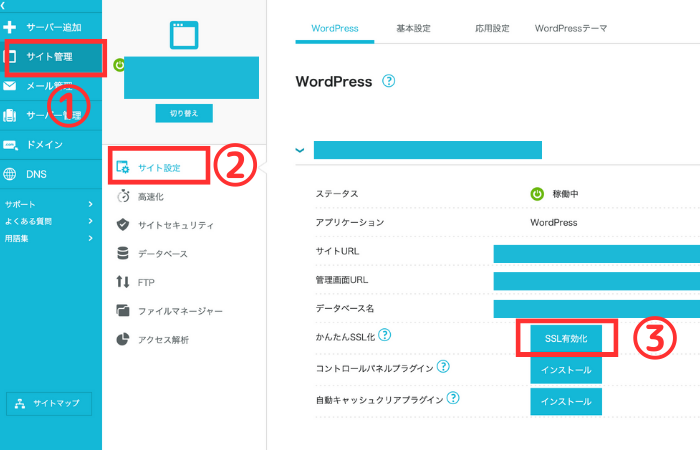The height and width of the screenshot is (450, 700).
Task: Switch to the 基本設定 tab
Action: [x=413, y=28]
